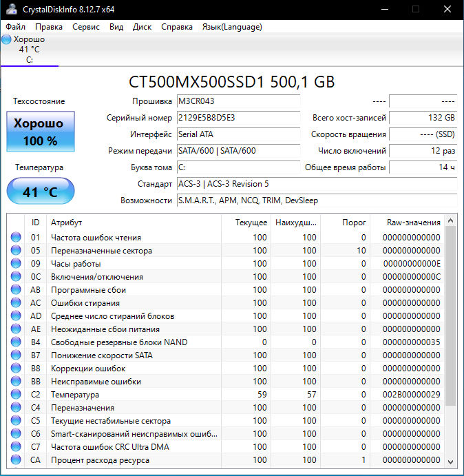Click status orb for attribute B4 row
The width and height of the screenshot is (464, 476).
click(x=16, y=342)
